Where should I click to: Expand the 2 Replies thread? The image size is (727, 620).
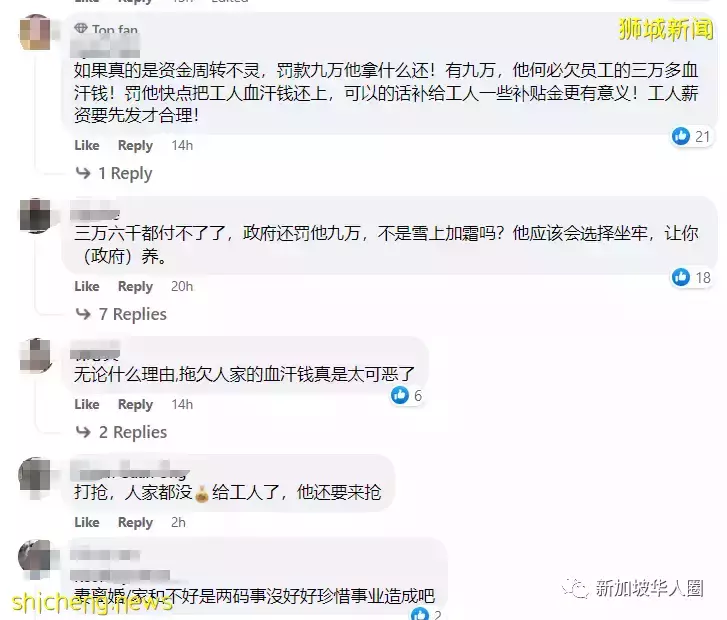(133, 432)
